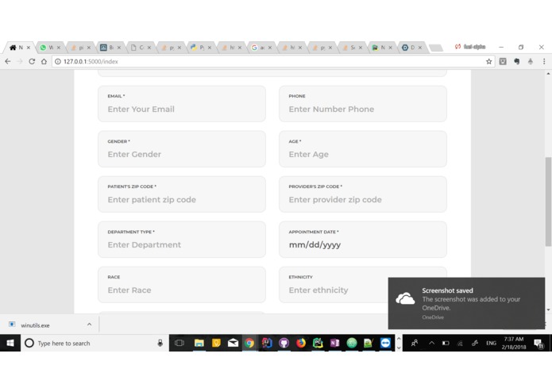The width and height of the screenshot is (552, 392).
Task: Open the browser home page icon
Action: click(x=44, y=62)
